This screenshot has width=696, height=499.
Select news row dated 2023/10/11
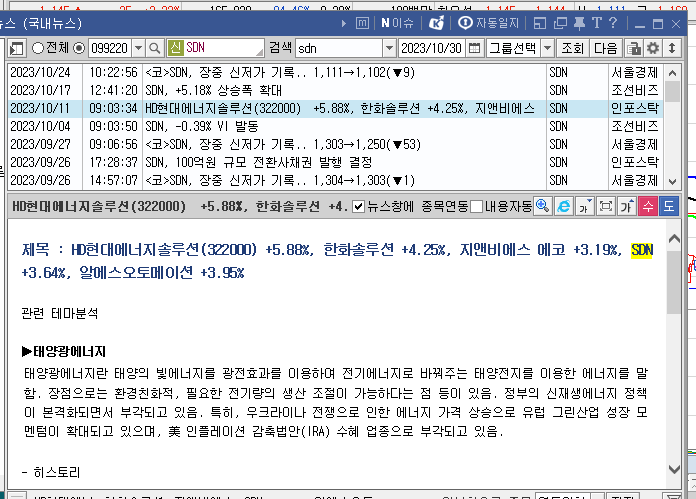(335, 108)
